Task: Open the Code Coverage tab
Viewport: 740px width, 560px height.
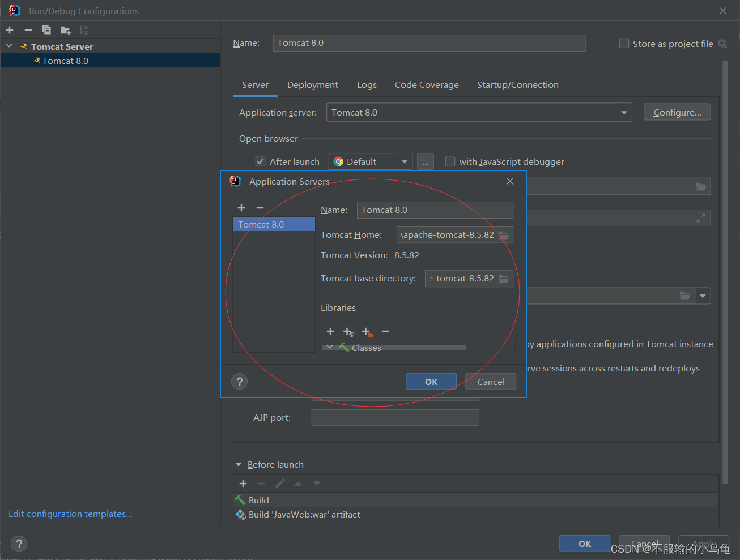Action: click(427, 85)
